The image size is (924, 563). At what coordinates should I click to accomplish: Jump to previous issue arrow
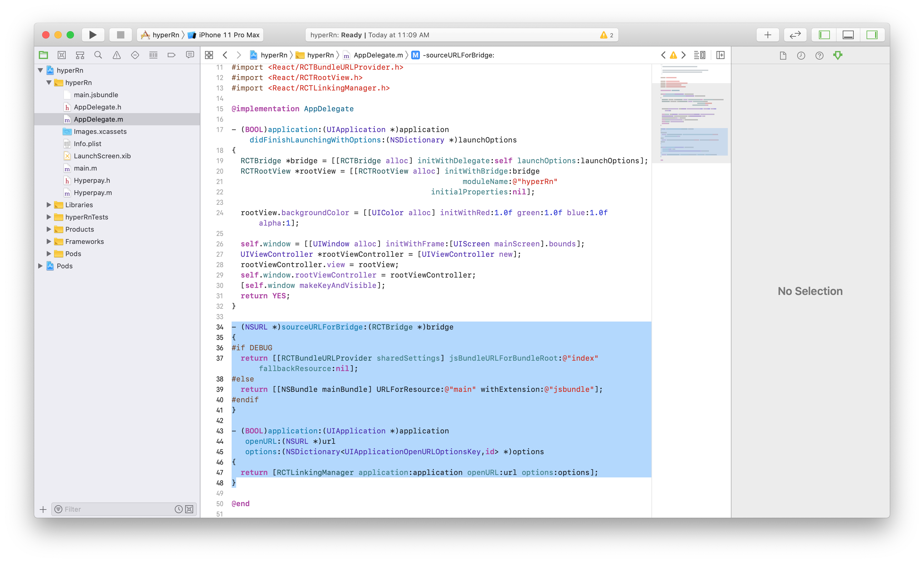pos(663,55)
